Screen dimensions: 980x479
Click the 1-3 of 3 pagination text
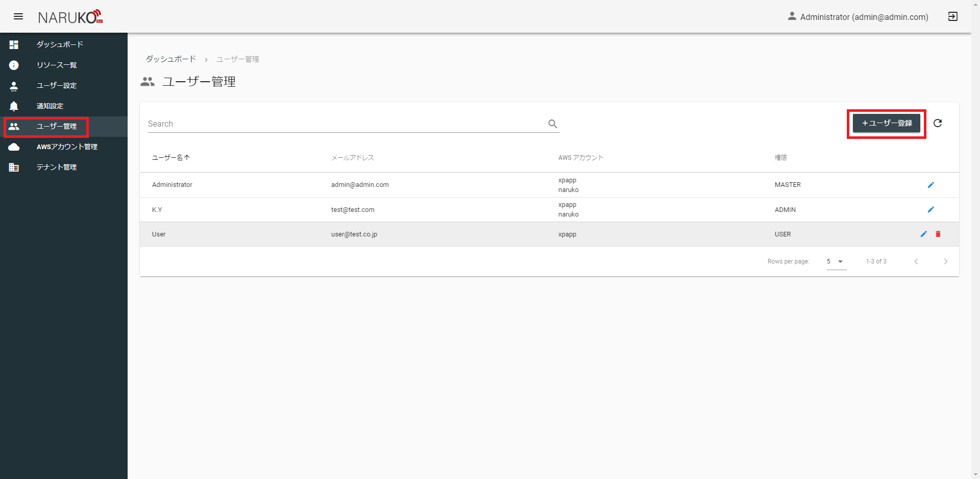click(876, 261)
